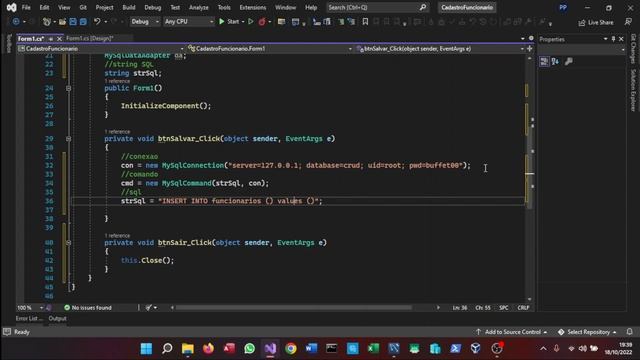Select Alphabetical sort in Properties panel

555,61
